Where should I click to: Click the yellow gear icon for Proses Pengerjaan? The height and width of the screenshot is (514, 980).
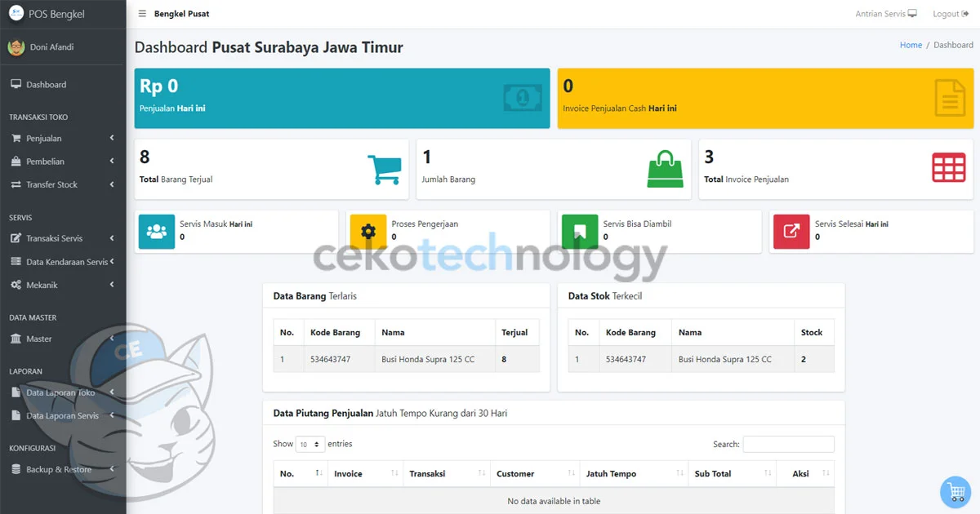pos(367,231)
